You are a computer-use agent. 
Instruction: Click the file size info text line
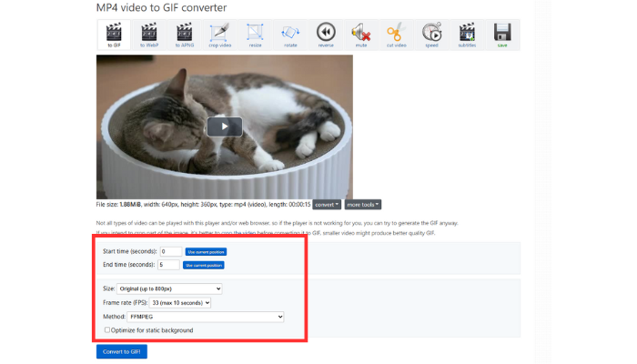click(203, 205)
